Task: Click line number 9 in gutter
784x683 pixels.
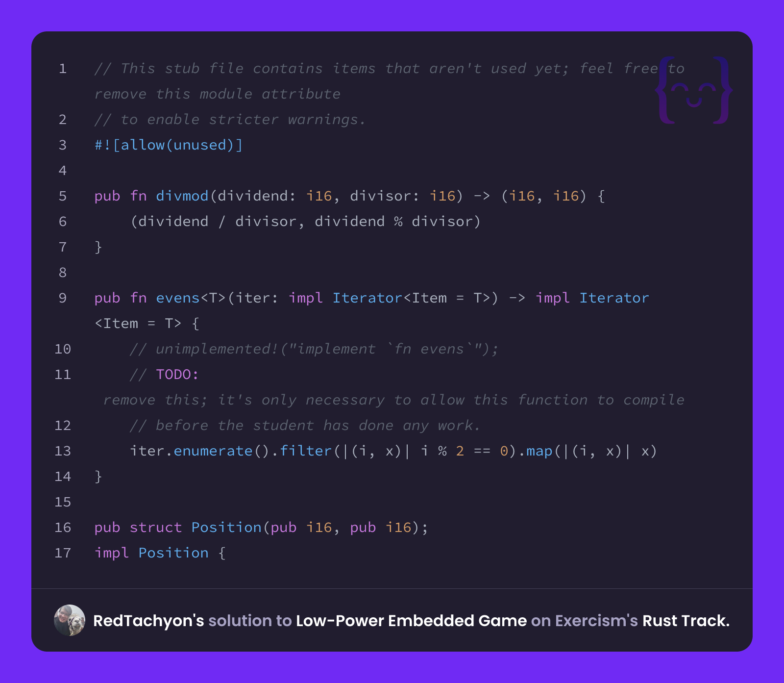Action: [x=63, y=298]
